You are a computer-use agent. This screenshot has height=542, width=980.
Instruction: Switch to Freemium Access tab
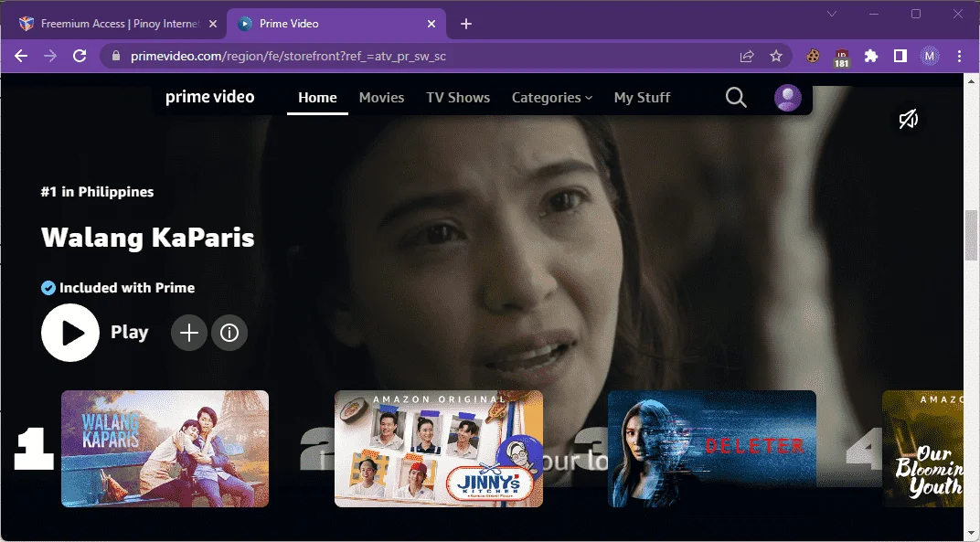point(119,24)
